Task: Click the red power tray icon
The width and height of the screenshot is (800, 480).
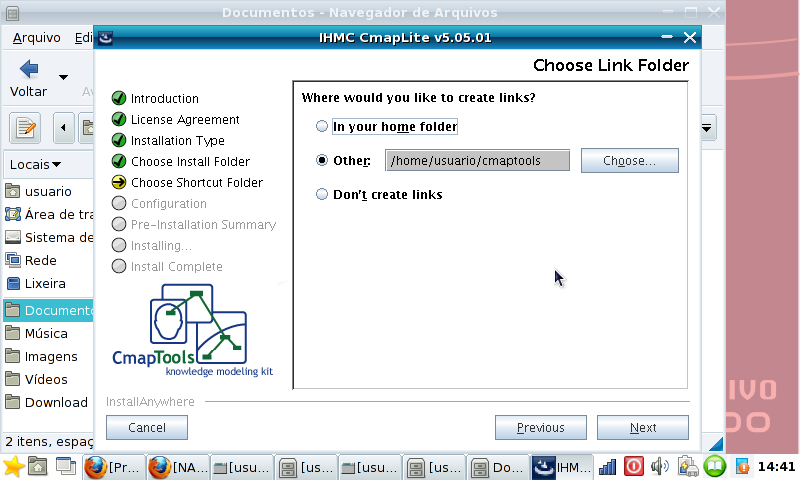Action: pos(634,466)
